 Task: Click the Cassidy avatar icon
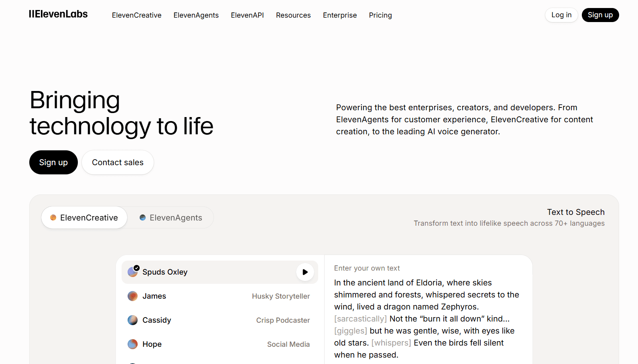click(132, 320)
